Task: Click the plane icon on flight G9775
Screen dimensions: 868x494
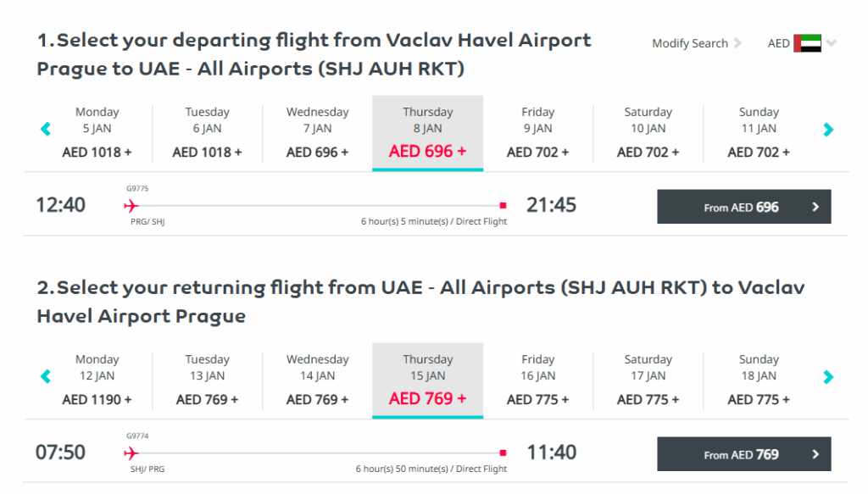Action: pyautogui.click(x=131, y=205)
